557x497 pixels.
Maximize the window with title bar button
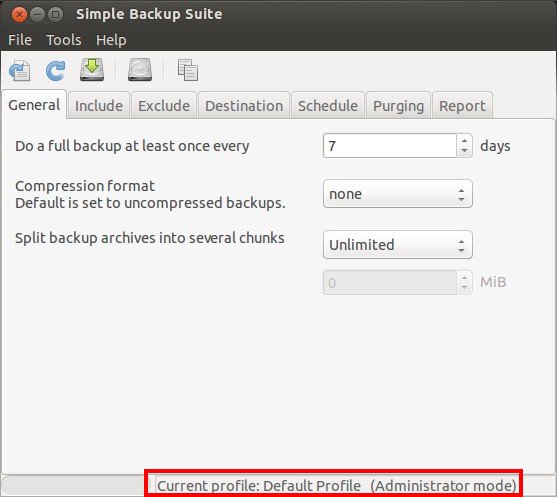tap(55, 15)
